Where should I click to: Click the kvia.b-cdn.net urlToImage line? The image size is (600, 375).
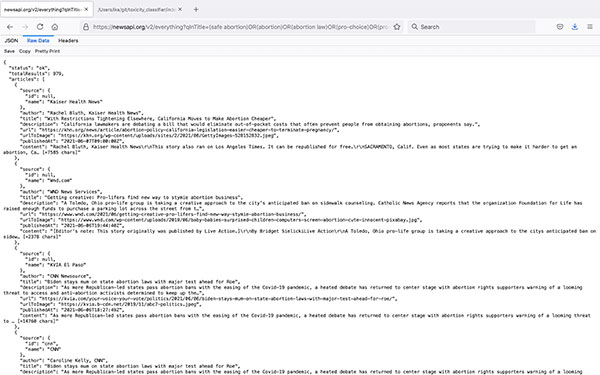tap(110, 304)
